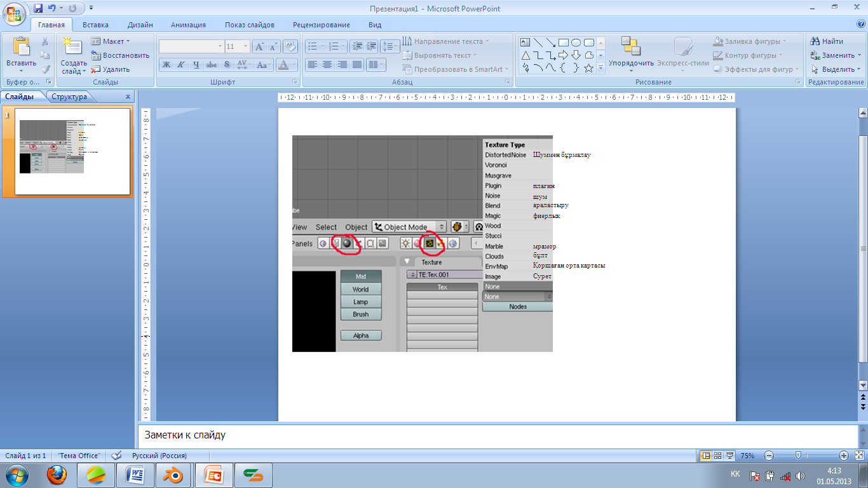Zoom out with the minus button

click(x=769, y=456)
